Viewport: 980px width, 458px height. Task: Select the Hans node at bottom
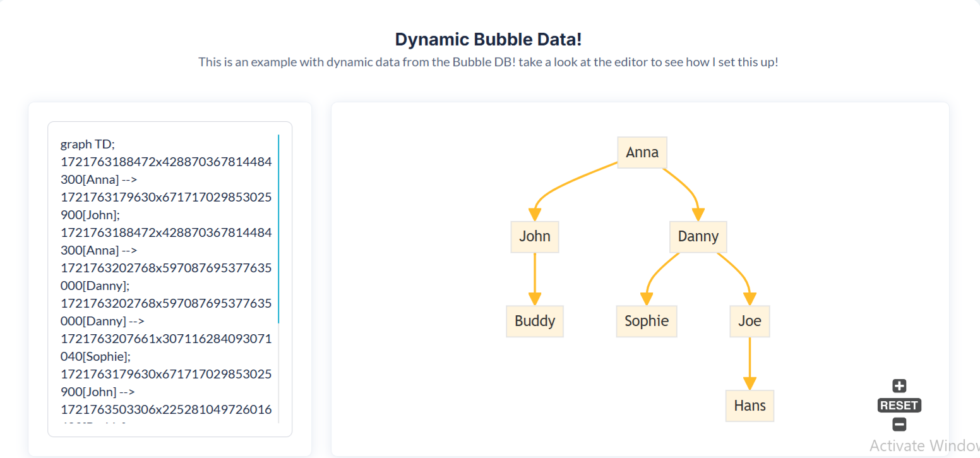click(750, 406)
